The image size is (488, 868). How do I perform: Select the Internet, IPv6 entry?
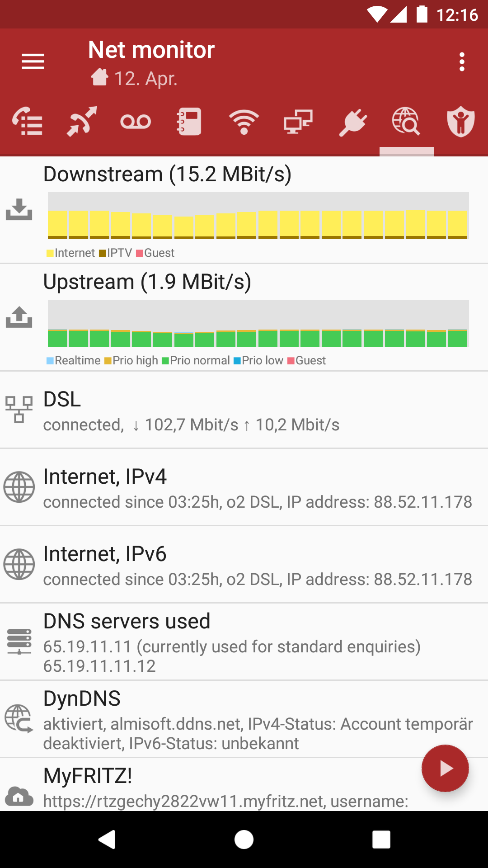(x=244, y=565)
